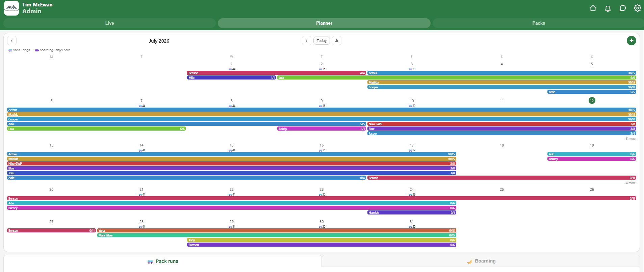Jump to Today in the planner
Viewport: 644px width, 272px height.
[x=321, y=41]
